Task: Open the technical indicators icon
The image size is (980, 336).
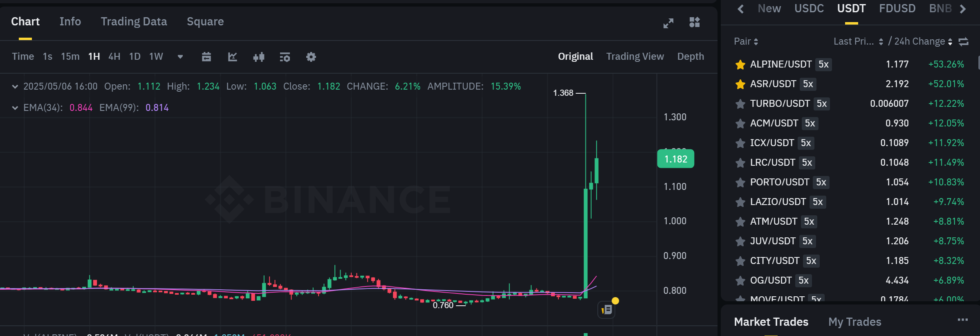Action: coord(285,57)
